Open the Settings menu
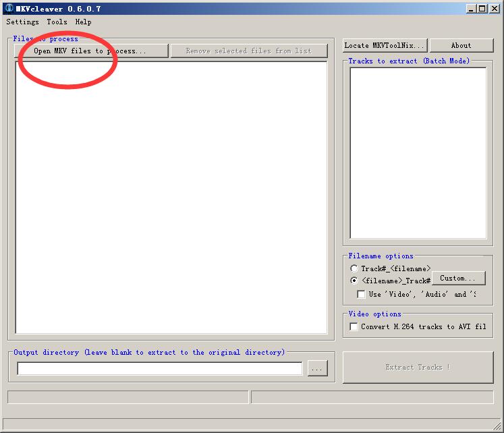 [x=22, y=22]
